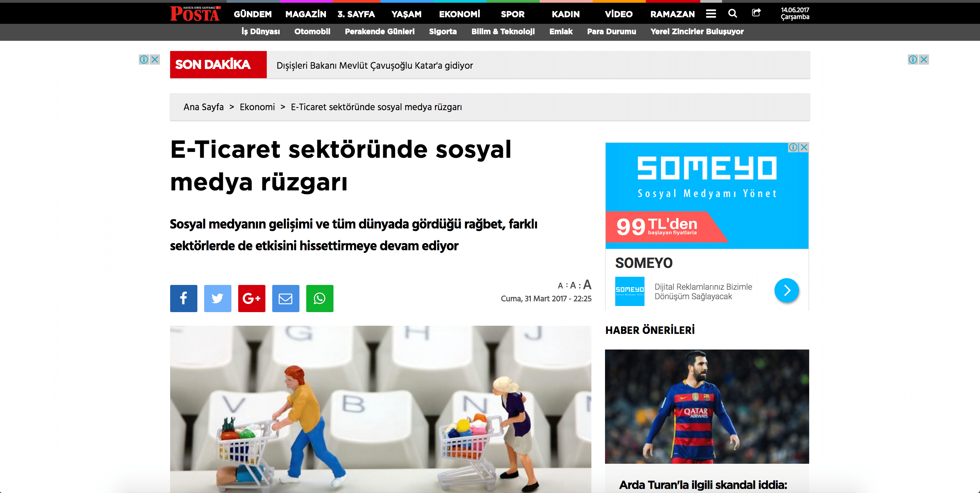Share article via Google Plus
980x493 pixels.
[251, 299]
